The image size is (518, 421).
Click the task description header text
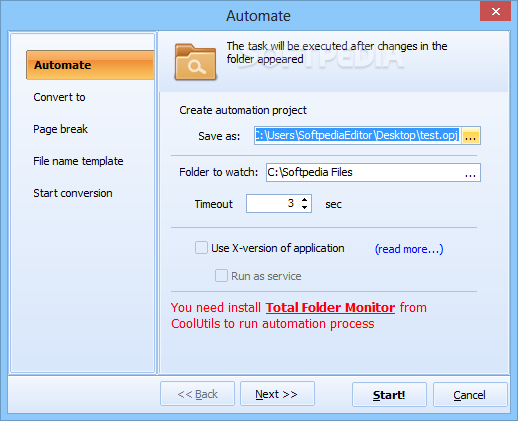tap(337, 52)
